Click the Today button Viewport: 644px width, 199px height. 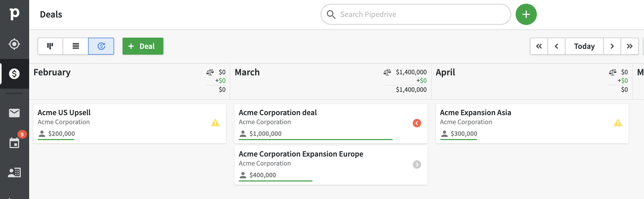coord(584,46)
